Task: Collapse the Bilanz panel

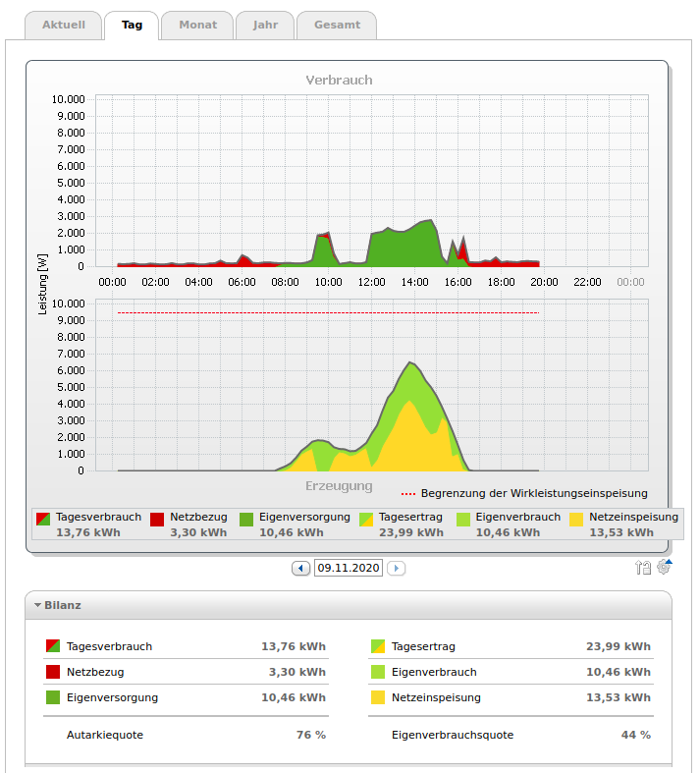Action: point(38,605)
